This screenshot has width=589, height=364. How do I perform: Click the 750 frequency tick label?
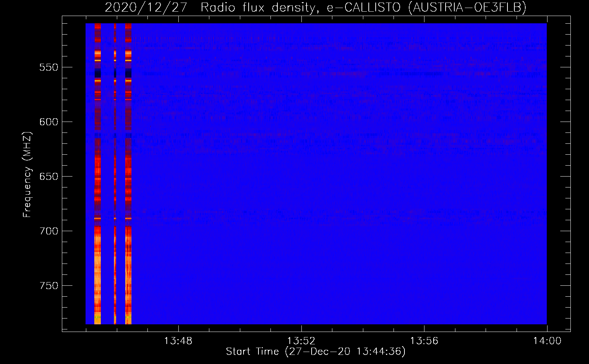(49, 286)
